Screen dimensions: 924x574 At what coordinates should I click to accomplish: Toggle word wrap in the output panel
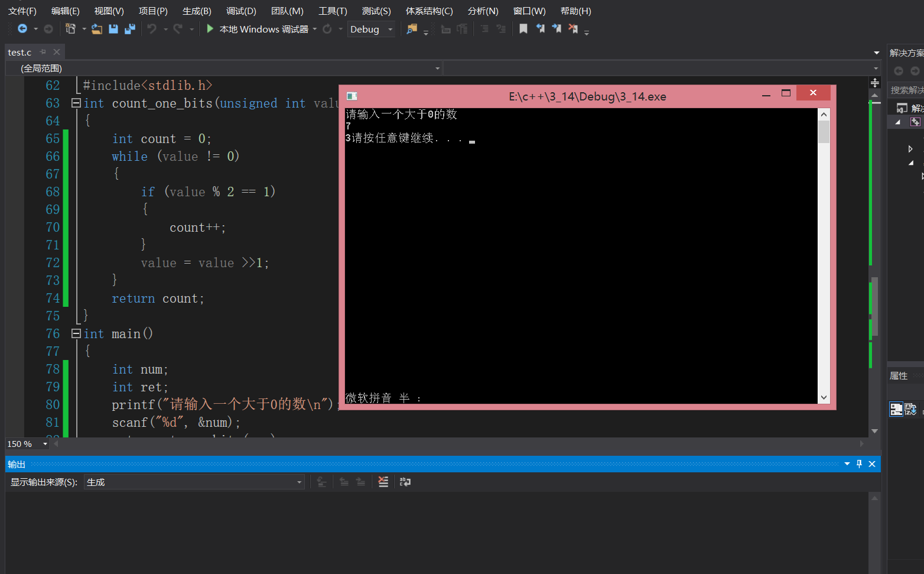click(x=405, y=482)
